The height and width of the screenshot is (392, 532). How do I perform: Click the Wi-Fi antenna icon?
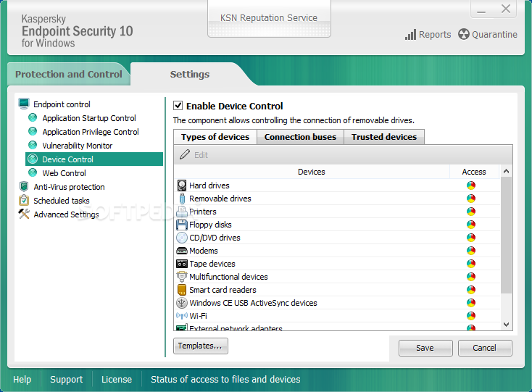[182, 316]
